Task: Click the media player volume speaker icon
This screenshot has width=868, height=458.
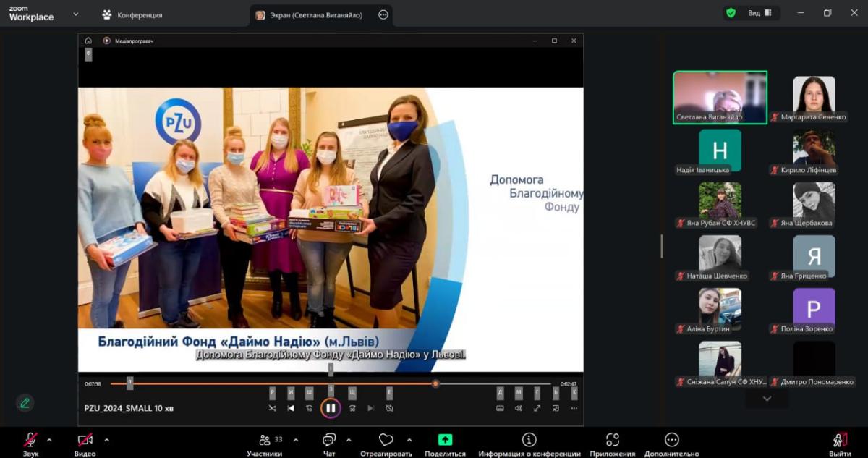Action: [x=519, y=408]
